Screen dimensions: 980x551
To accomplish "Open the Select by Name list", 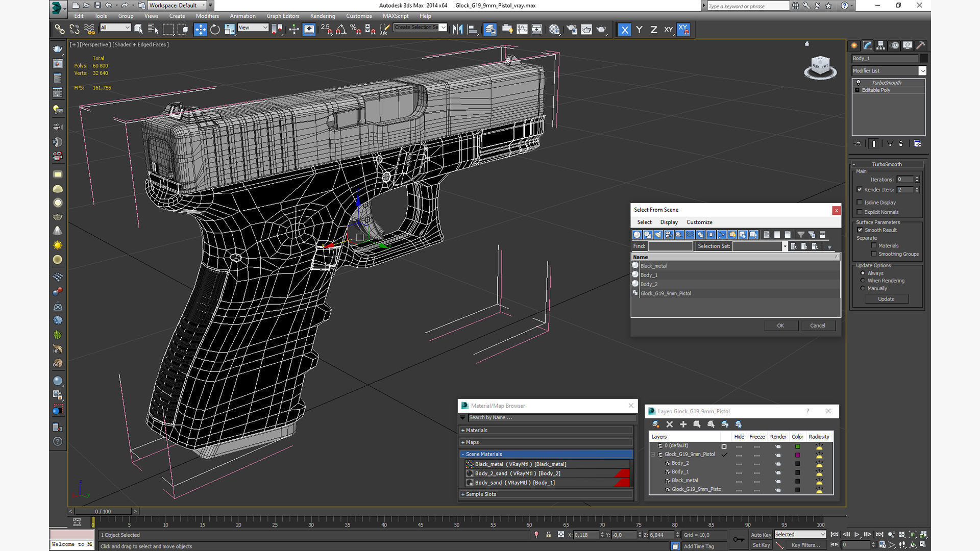I will (x=153, y=30).
